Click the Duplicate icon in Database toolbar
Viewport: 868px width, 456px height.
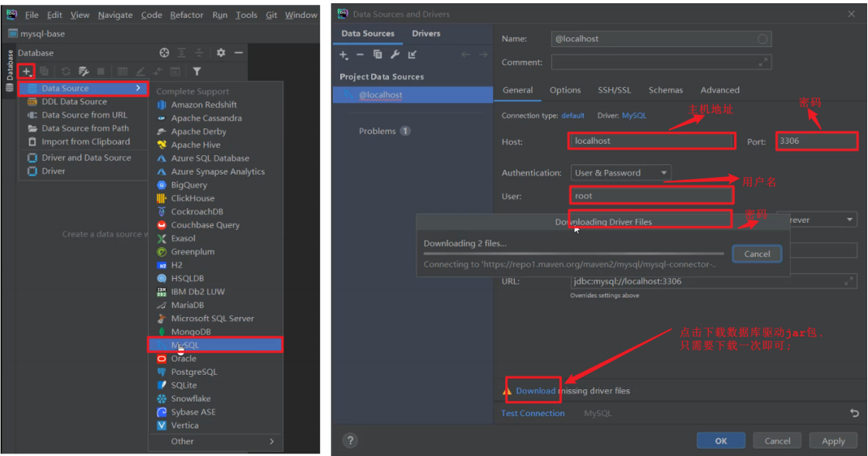[45, 71]
